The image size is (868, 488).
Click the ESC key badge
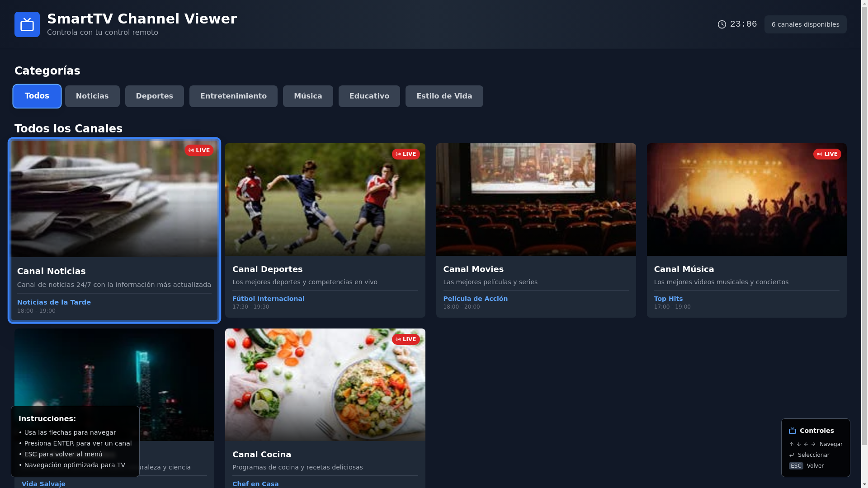(796, 466)
